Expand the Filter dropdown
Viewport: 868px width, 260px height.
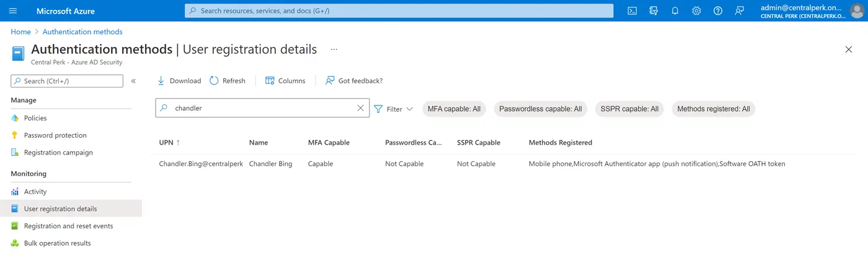[x=393, y=109]
